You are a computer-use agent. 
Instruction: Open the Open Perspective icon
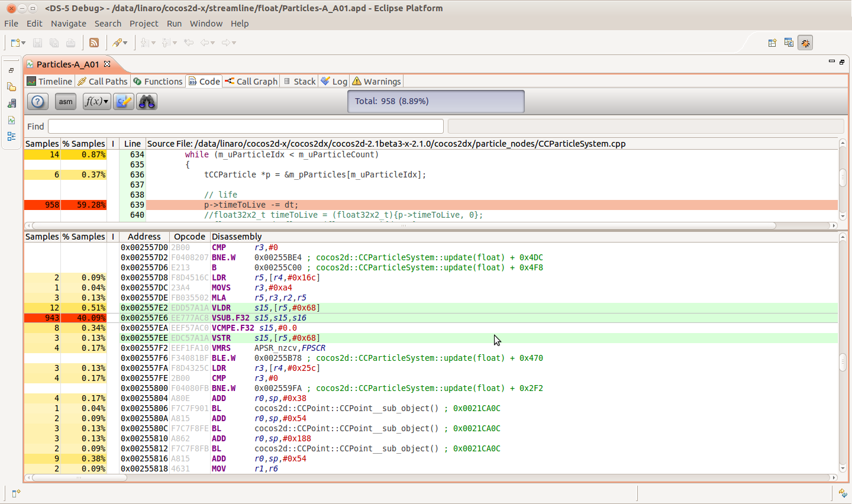[x=772, y=43]
